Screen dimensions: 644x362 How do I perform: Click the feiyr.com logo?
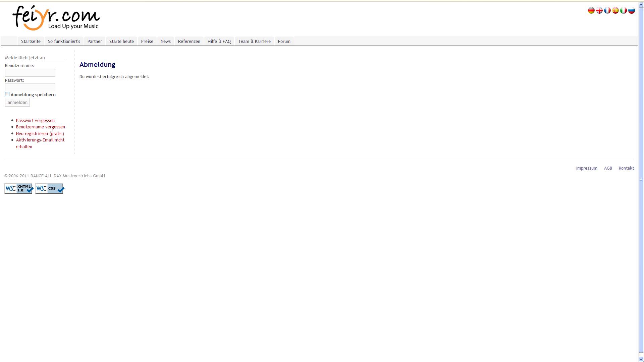click(56, 18)
